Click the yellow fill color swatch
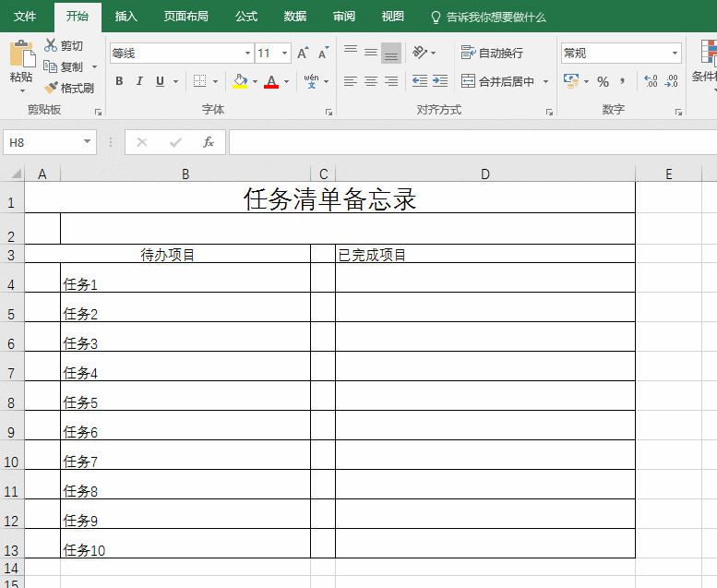Image resolution: width=717 pixels, height=588 pixels. point(240,81)
